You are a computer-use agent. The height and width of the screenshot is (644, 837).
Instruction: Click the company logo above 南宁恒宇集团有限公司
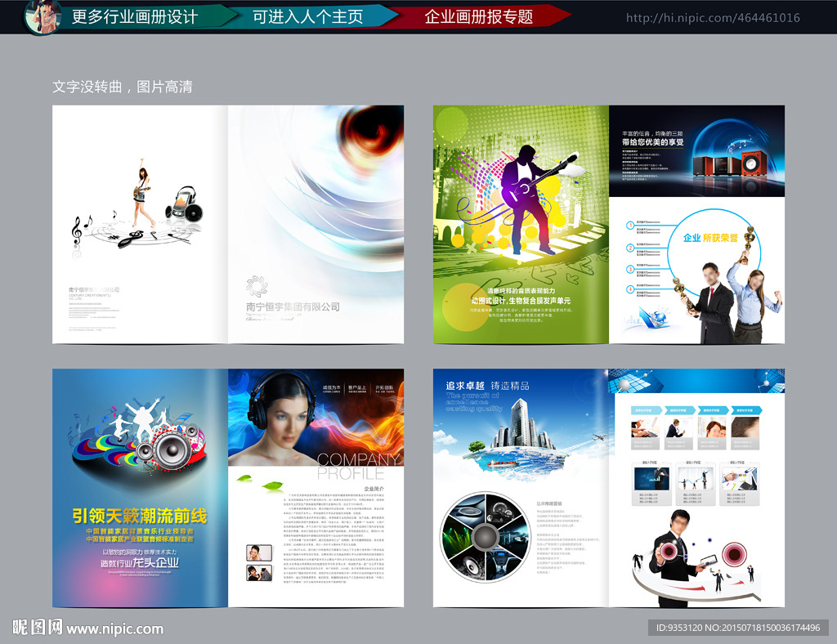257,287
